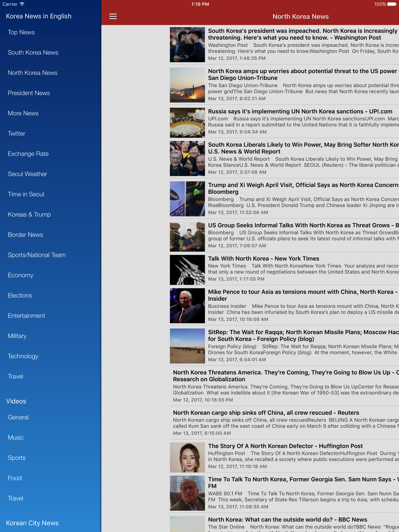The height and width of the screenshot is (532, 399).
Task: Tap the hamburger menu icon
Action: pyautogui.click(x=113, y=16)
